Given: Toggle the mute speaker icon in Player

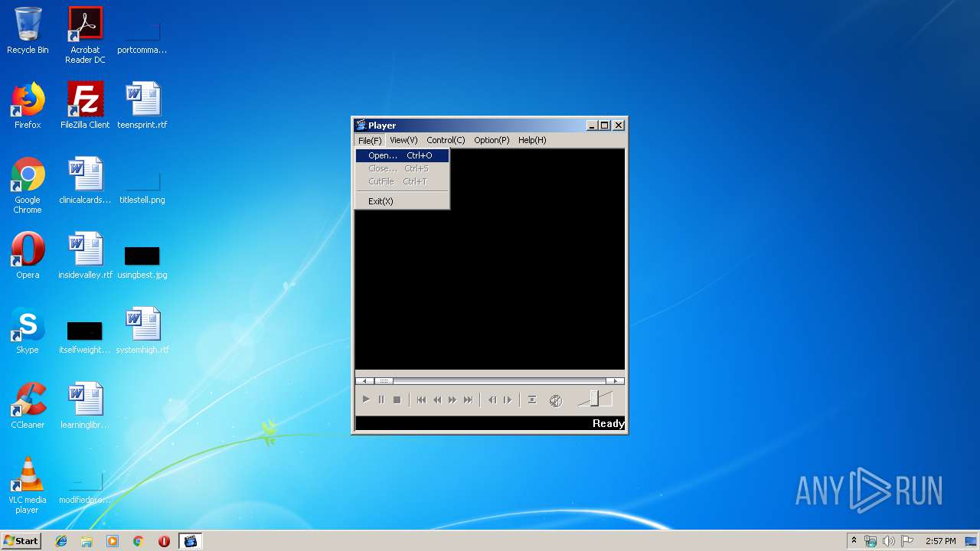Looking at the screenshot, I should [556, 400].
